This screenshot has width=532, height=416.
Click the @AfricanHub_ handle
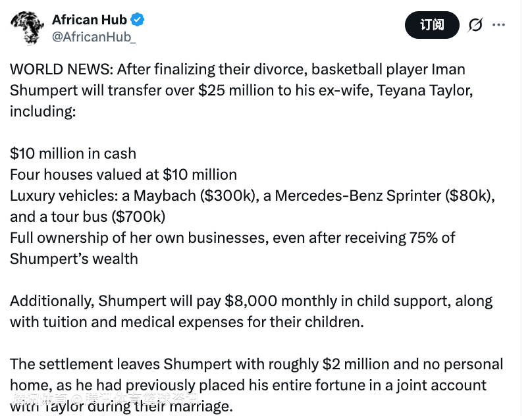point(93,37)
